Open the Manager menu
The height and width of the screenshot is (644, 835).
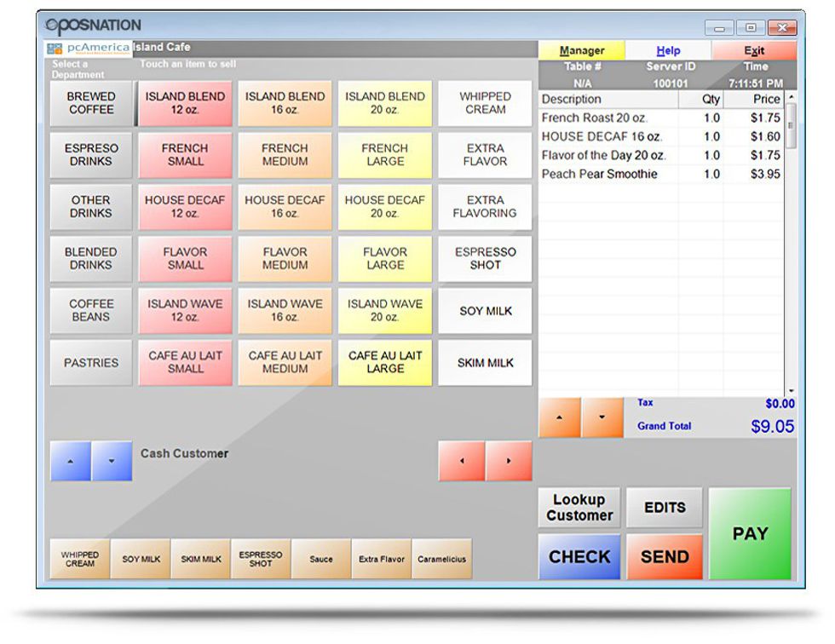coord(582,50)
